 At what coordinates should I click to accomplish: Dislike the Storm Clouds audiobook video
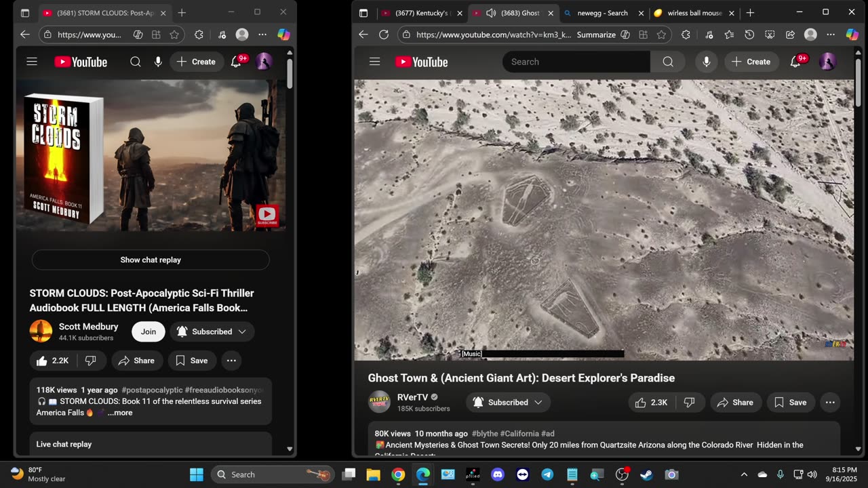(x=90, y=361)
